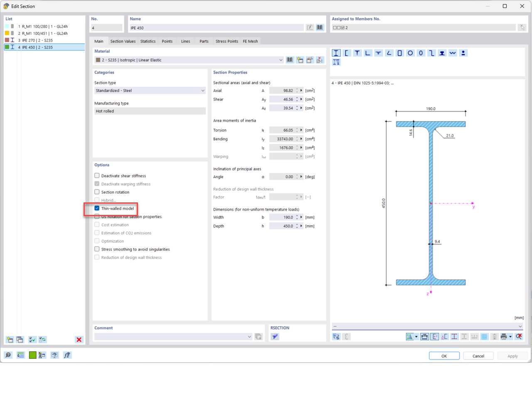Expand the Torsion It arrow menu
The height and width of the screenshot is (399, 532).
(x=301, y=130)
